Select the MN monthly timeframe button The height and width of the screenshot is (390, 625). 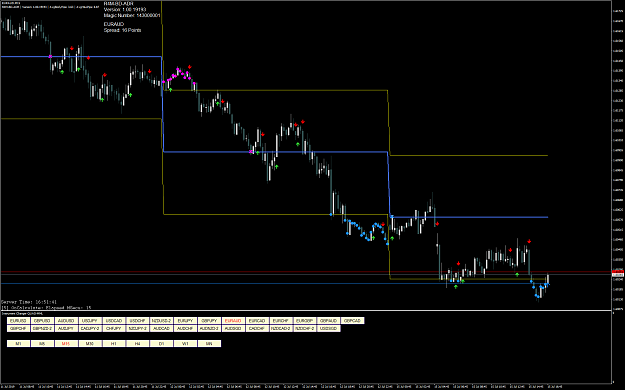click(210, 344)
